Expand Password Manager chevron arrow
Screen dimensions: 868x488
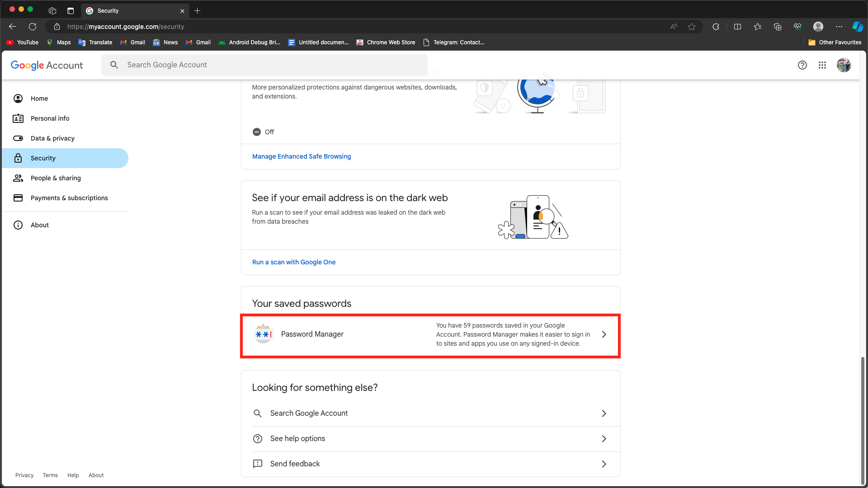pos(604,334)
